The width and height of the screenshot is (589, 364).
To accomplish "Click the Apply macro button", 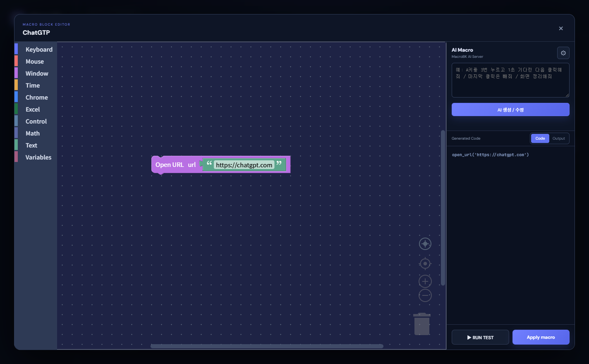I will [541, 337].
